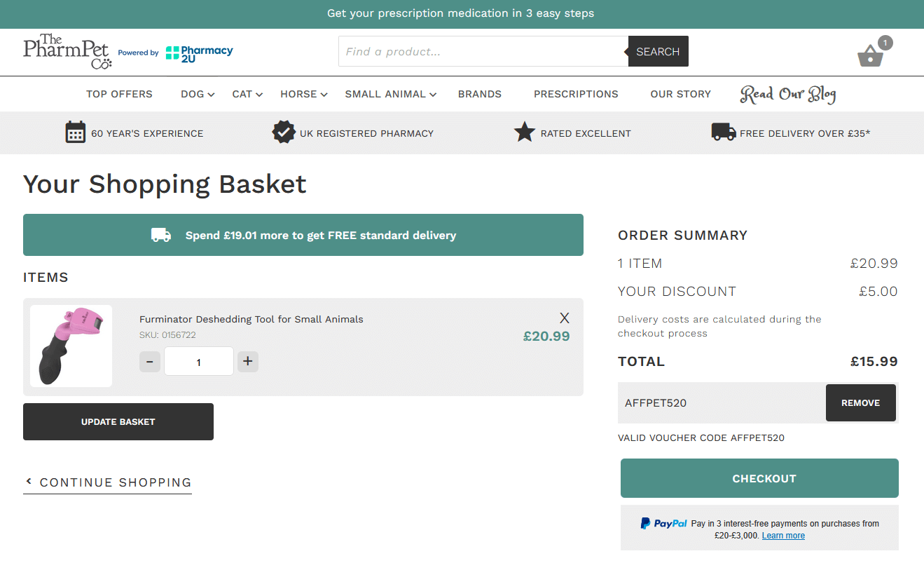Click the star icon next to Rated Excellent

coord(525,132)
